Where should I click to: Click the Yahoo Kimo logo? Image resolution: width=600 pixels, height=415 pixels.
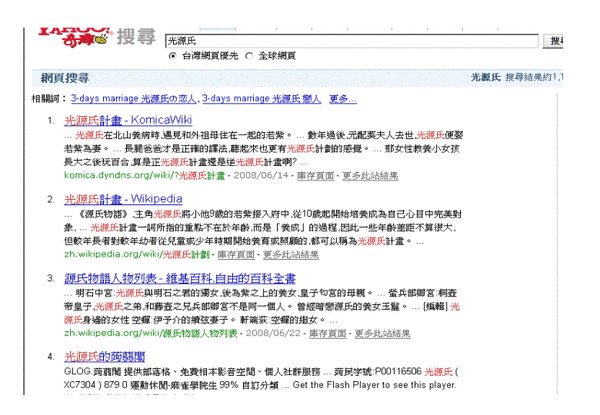75,37
